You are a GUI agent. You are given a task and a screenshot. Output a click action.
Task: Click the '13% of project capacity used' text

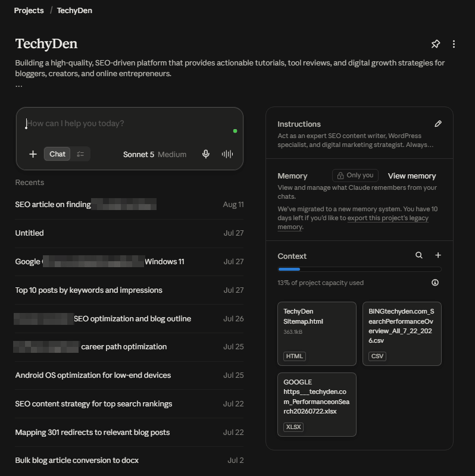click(x=320, y=283)
